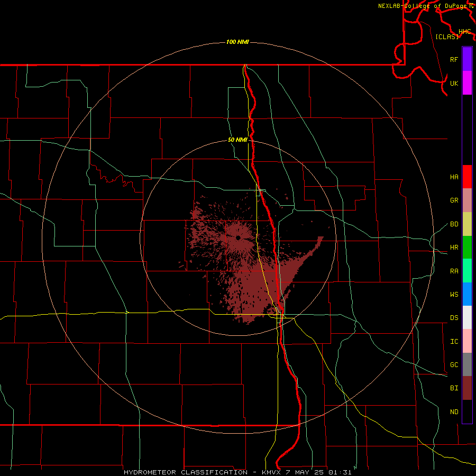
Task: Click the RA legend label
Action: coord(454,271)
